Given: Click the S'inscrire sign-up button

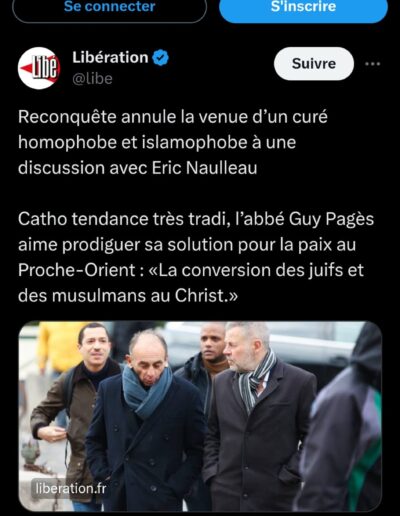Looking at the screenshot, I should 303,7.
